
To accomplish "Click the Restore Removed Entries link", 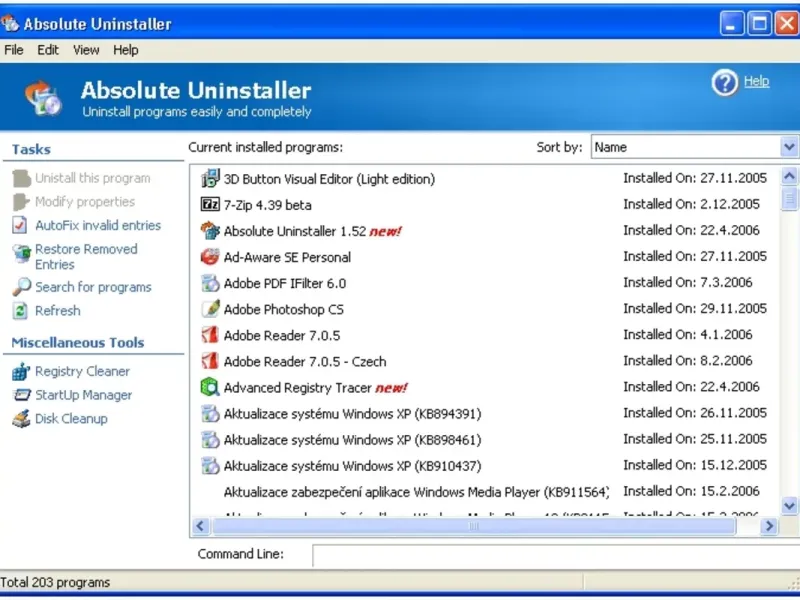I will (86, 257).
